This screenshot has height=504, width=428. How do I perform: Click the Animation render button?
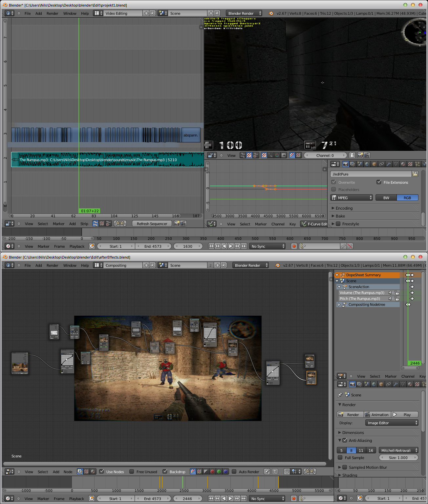377,414
